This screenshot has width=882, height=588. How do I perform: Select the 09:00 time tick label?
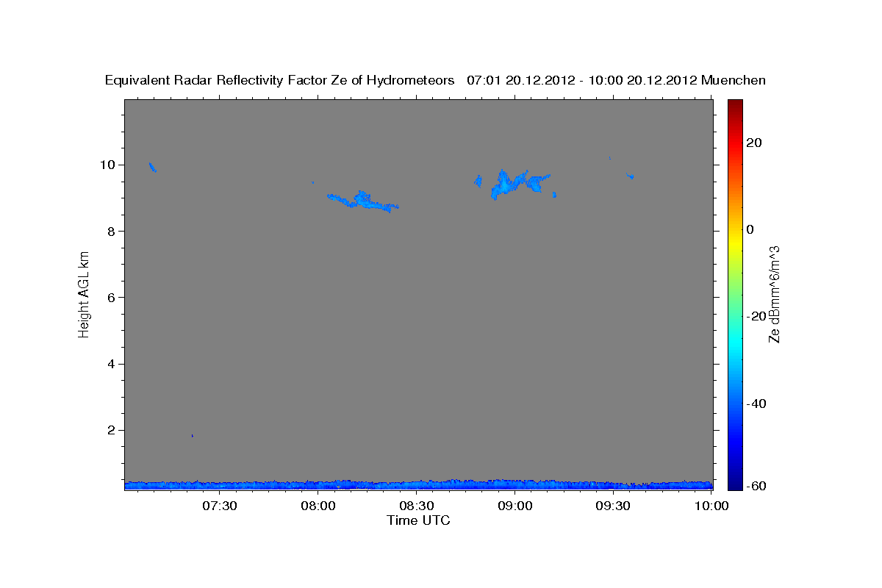515,506
